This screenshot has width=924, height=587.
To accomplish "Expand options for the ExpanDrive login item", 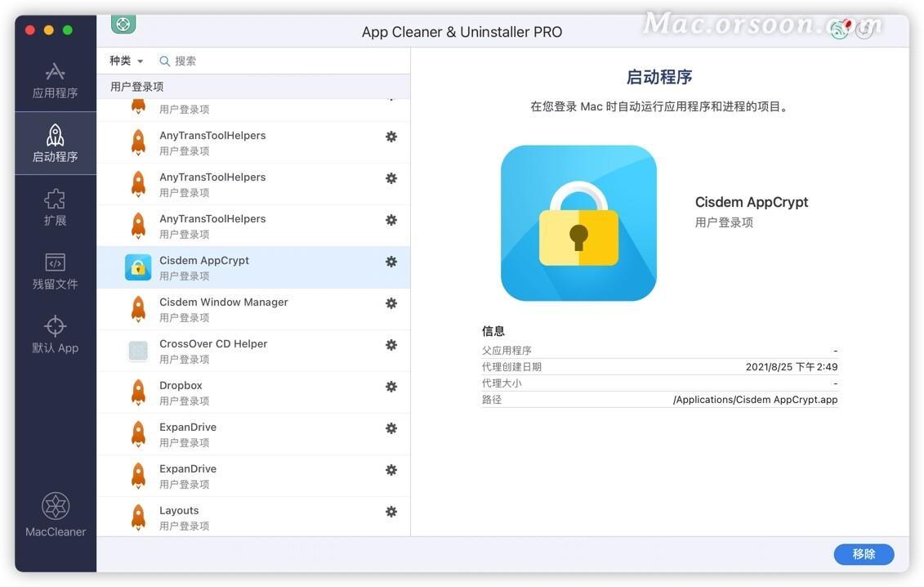I will coord(391,428).
